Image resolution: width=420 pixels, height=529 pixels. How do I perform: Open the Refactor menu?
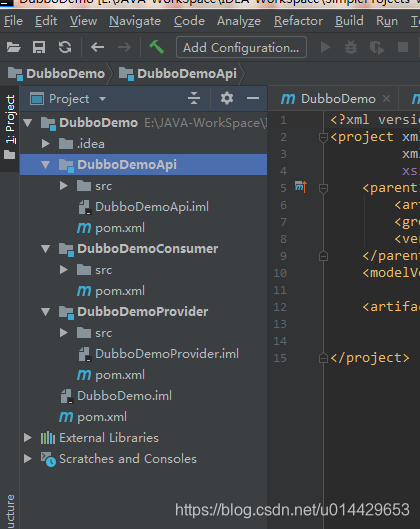[298, 21]
